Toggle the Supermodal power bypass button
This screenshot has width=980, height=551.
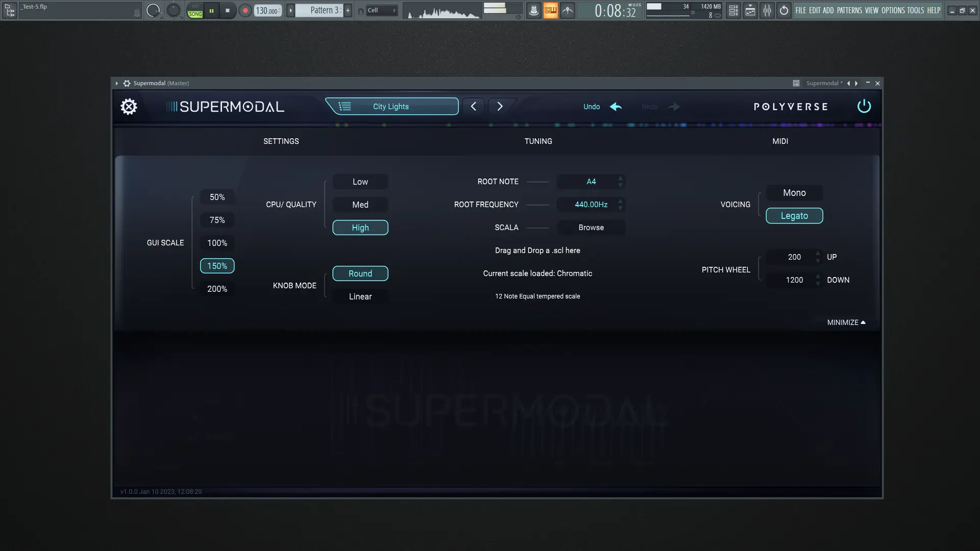(864, 107)
